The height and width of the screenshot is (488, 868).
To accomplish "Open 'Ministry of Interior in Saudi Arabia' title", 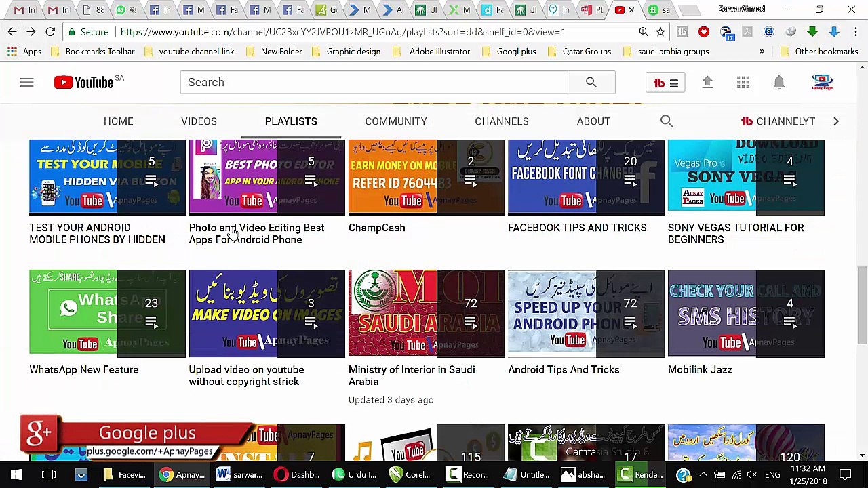I will pyautogui.click(x=412, y=375).
